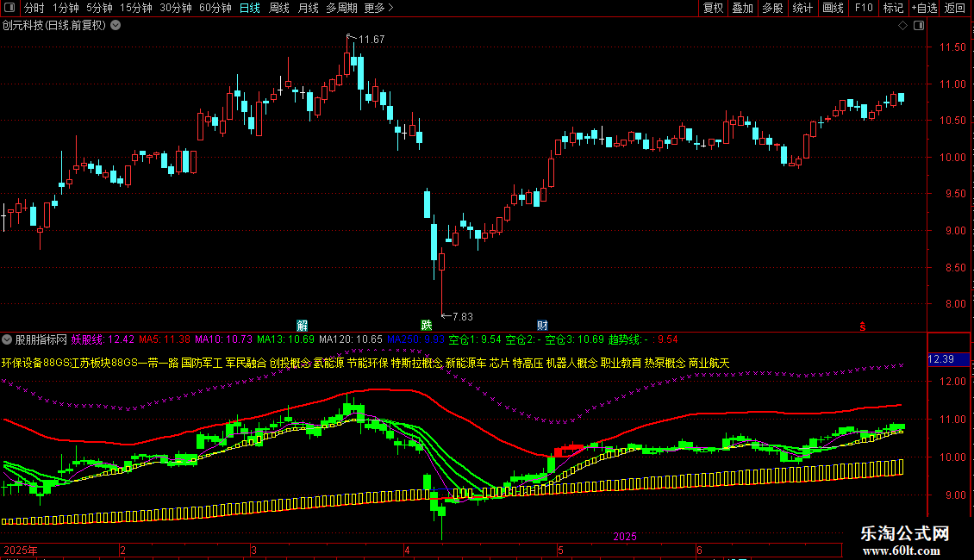Click MA250: 9.93 value label
The image size is (974, 560).
coord(416,339)
